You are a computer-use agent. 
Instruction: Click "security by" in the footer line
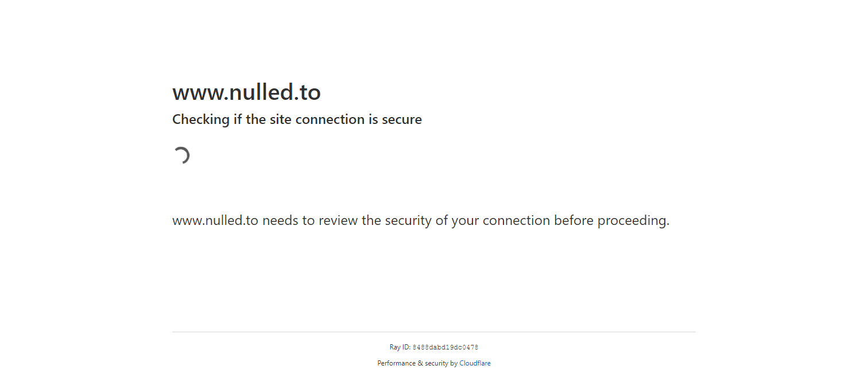[441, 363]
